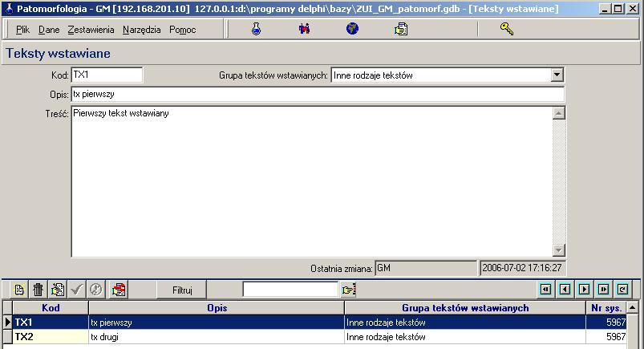Viewport: 644px width, 349px height.
Task: Select the TX2 row code cell
Action: point(51,337)
